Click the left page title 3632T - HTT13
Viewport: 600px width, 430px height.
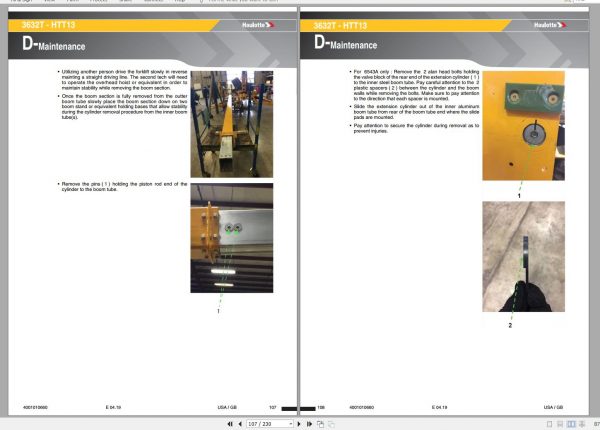[x=49, y=25]
